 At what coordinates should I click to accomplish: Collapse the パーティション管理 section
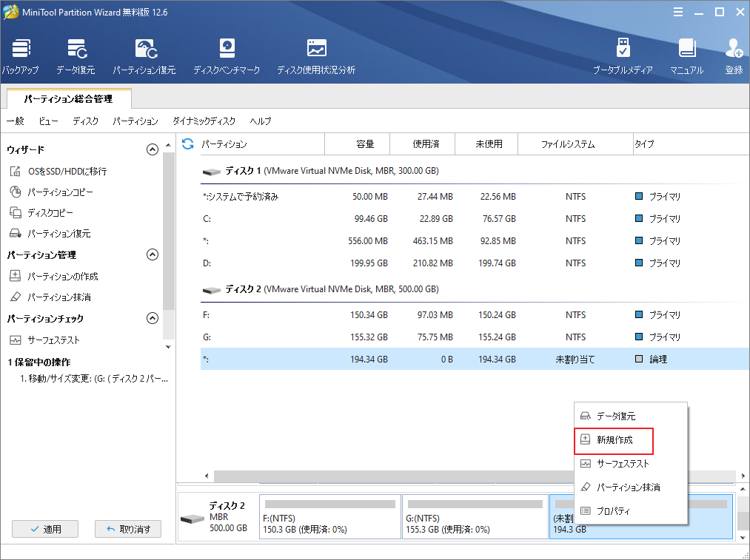[x=153, y=254]
